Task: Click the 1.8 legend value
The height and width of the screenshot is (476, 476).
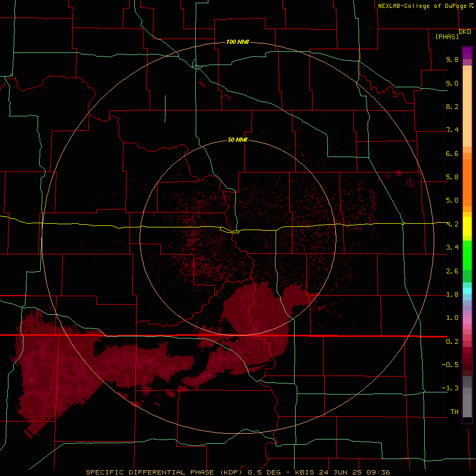Action: click(x=452, y=295)
